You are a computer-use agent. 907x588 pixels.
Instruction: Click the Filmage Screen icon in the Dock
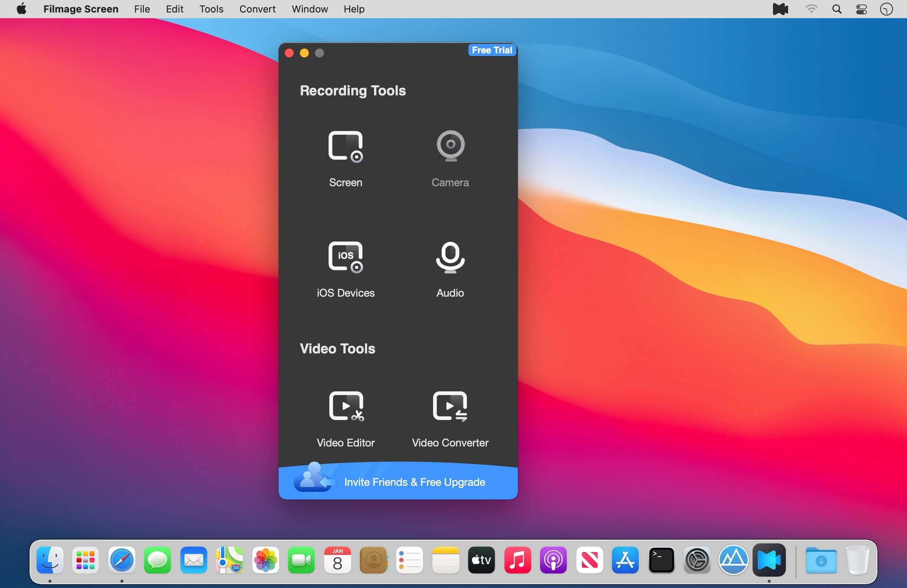click(x=769, y=560)
